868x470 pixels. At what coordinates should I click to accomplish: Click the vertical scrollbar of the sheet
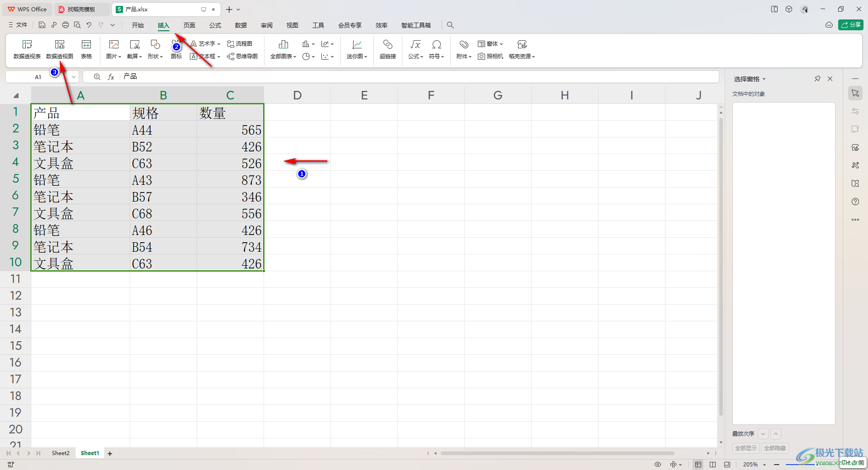721,267
